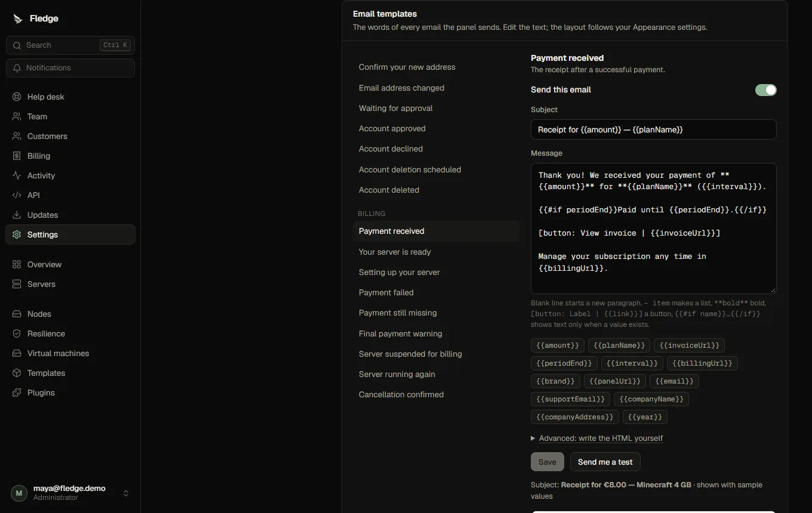Open the Server suspended for billing template
Screen dimensions: 812x513
click(436, 354)
